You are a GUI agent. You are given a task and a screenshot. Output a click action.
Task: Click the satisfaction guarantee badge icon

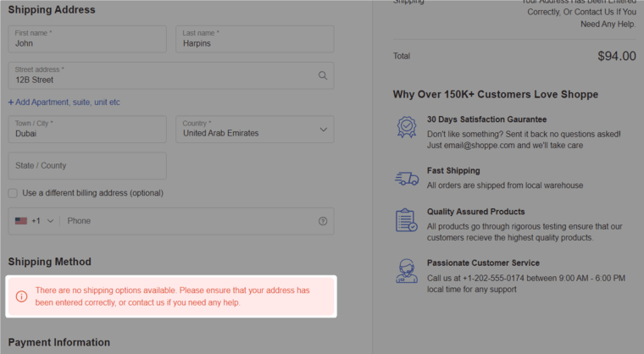[x=407, y=127]
